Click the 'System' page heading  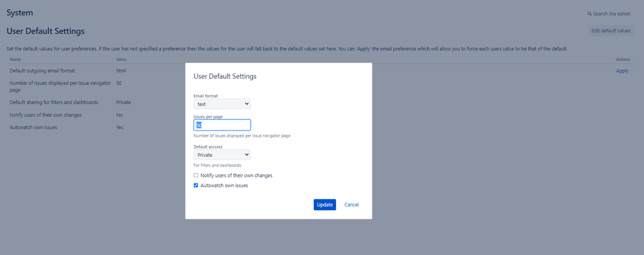[x=20, y=13]
